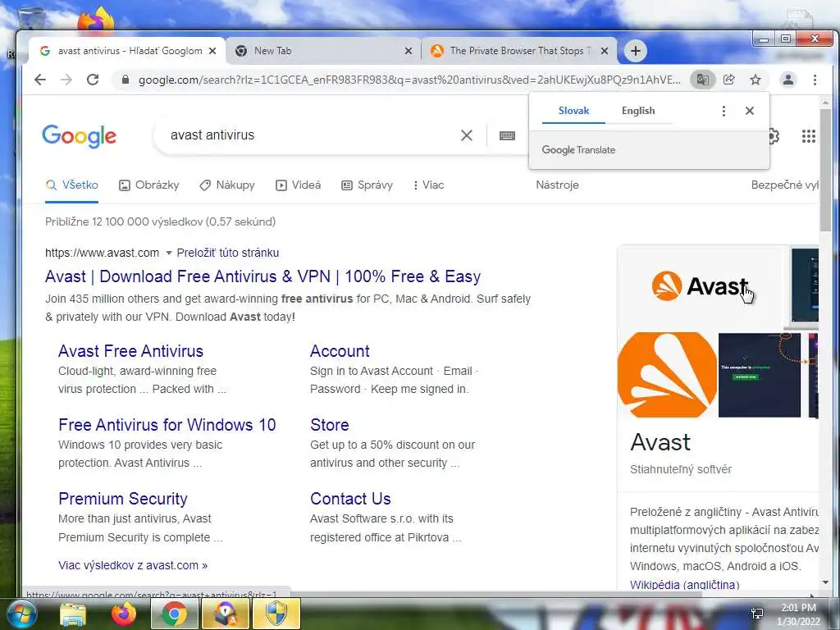Open the Obrázky search tab

pyautogui.click(x=149, y=185)
